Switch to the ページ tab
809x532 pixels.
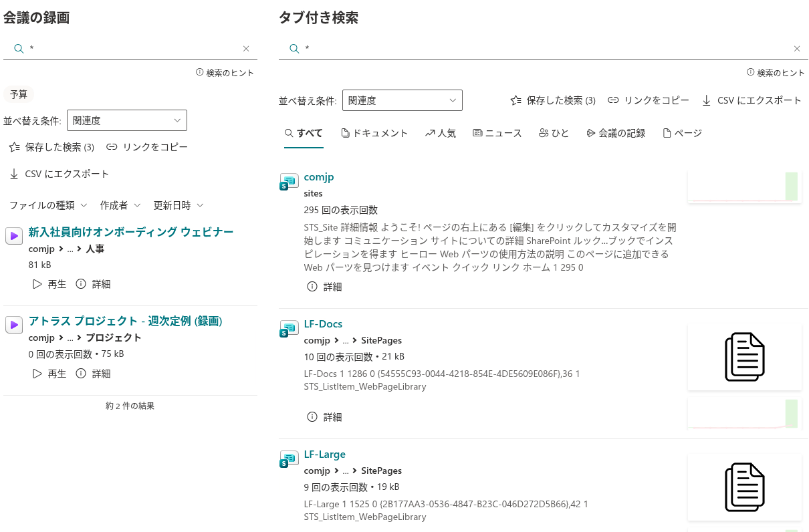682,134
